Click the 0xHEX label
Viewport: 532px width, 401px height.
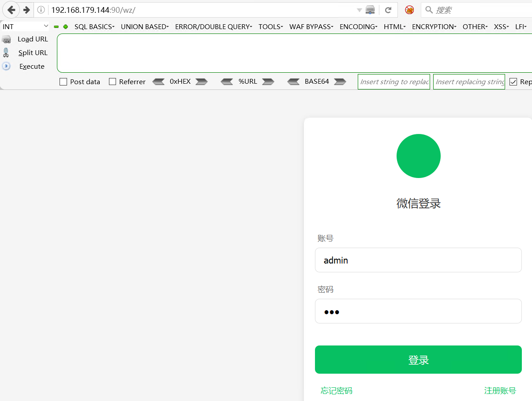pyautogui.click(x=180, y=82)
